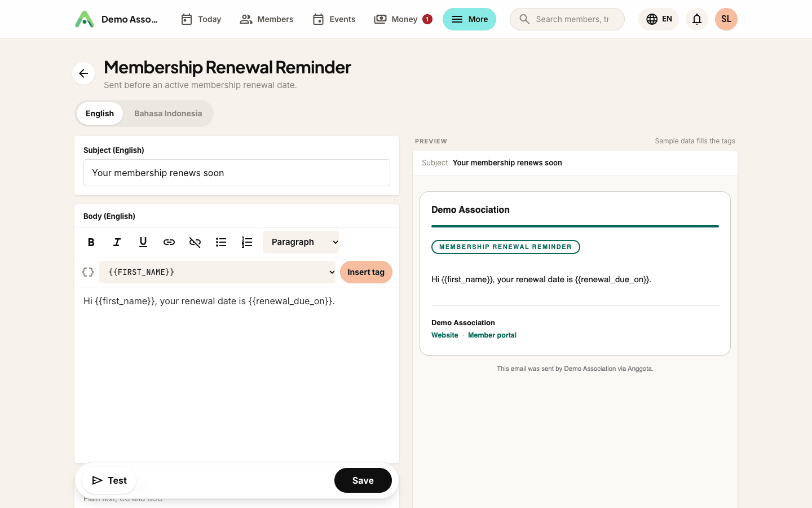812x508 pixels.
Task: Open the notifications bell
Action: [x=697, y=19]
